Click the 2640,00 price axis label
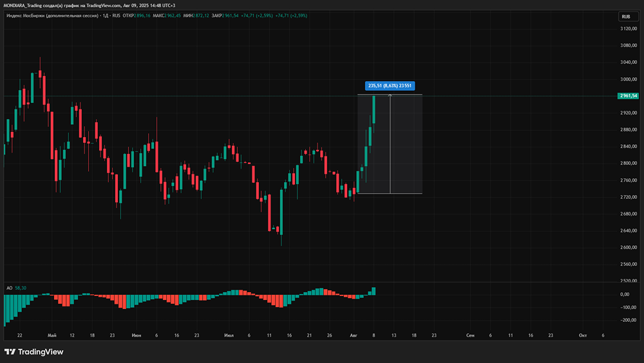Image resolution: width=644 pixels, height=363 pixels. [x=629, y=230]
